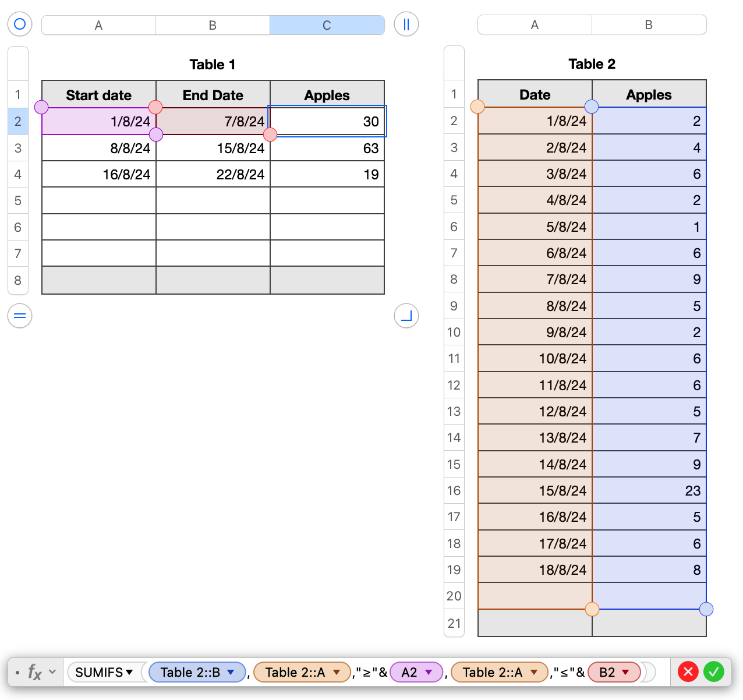
Task: Cancel the formula using the red X icon
Action: pyautogui.click(x=688, y=672)
